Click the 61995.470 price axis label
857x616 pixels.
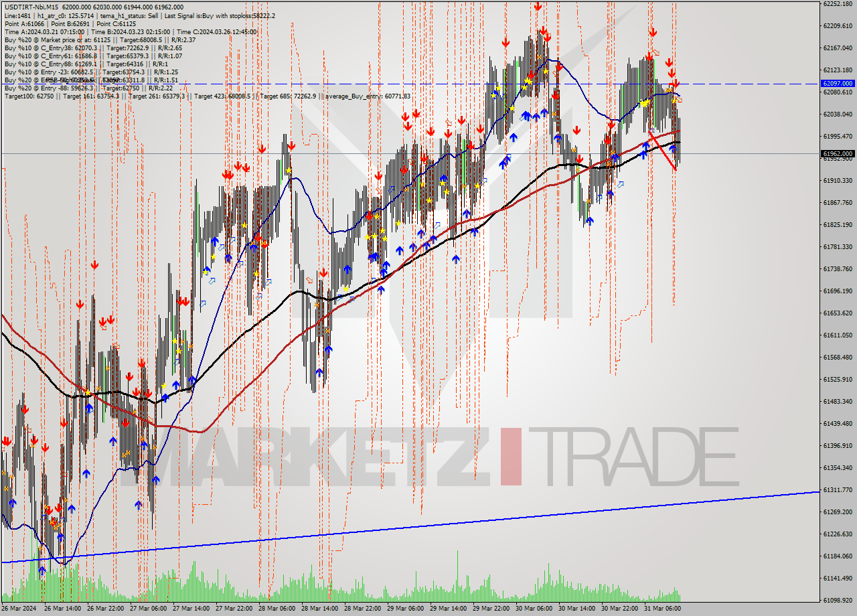click(x=838, y=137)
